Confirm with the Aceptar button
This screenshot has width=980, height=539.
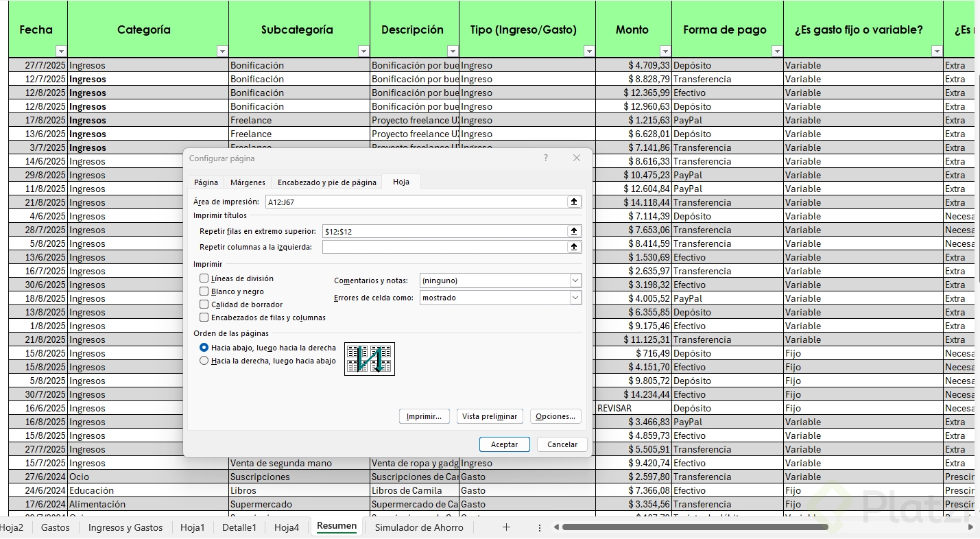504,444
